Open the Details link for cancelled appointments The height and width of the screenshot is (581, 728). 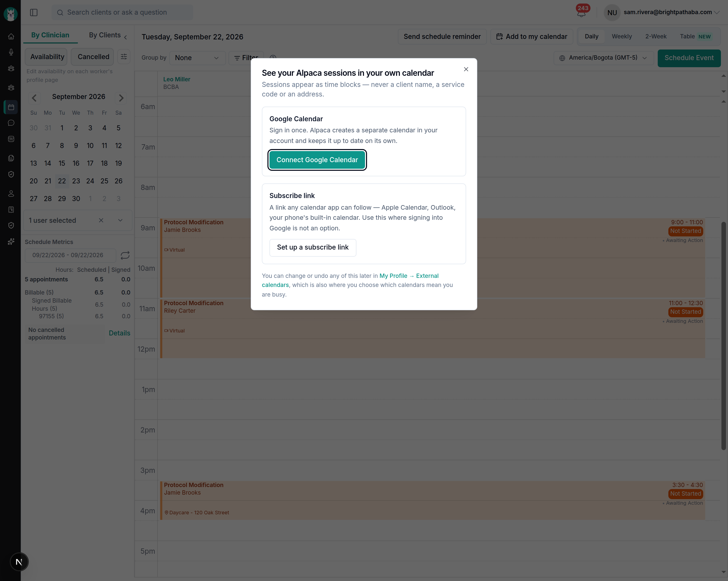tap(119, 333)
